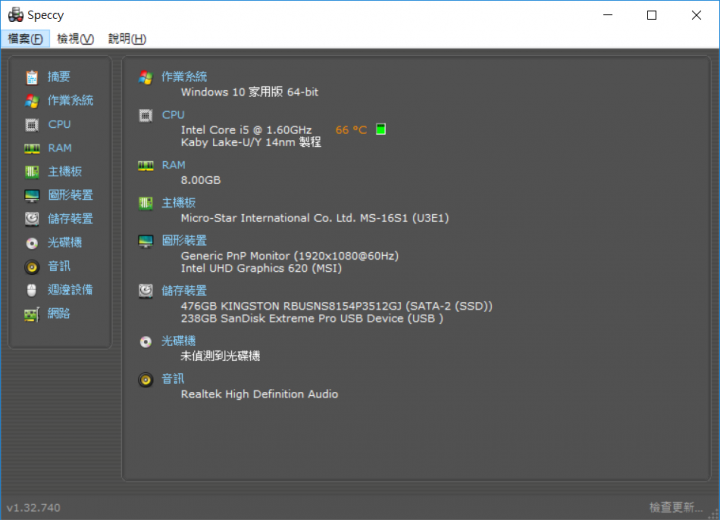Open the 圖形裝置 summary heading link
Image resolution: width=720 pixels, height=520 pixels.
click(x=184, y=241)
